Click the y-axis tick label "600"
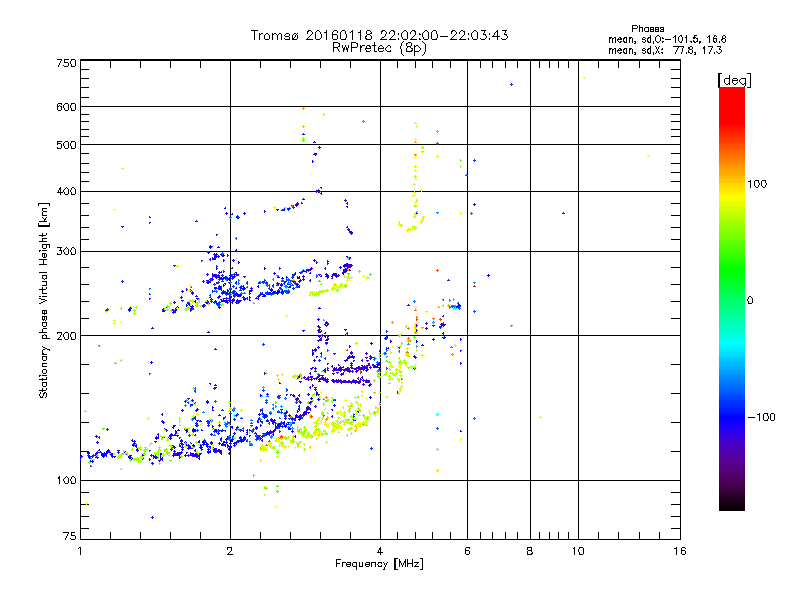Viewport: 800px width, 600px height. [66, 107]
